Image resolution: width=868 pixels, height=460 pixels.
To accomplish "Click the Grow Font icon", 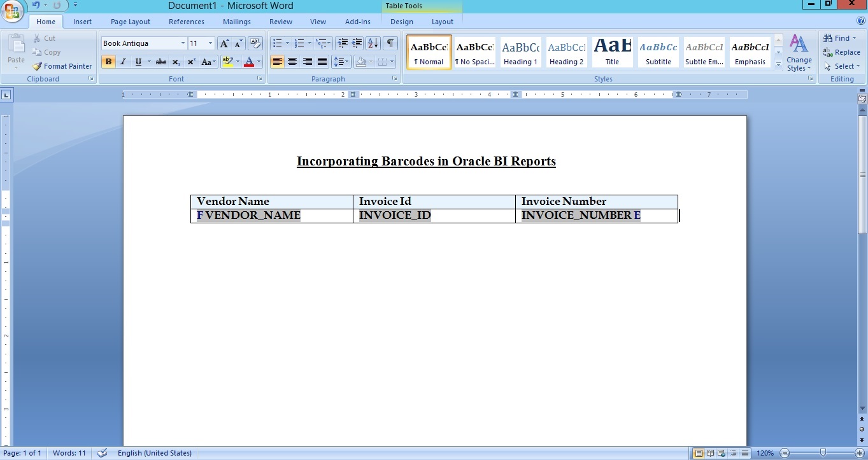I will (223, 43).
